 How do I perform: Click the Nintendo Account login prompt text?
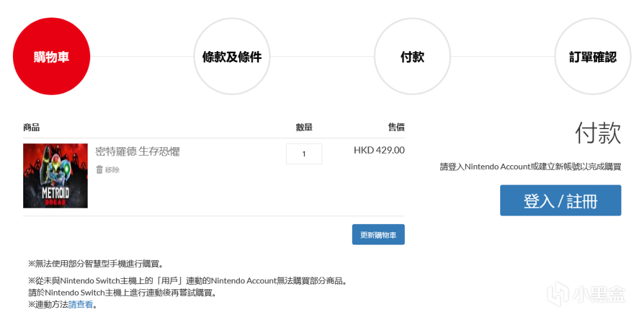[531, 167]
